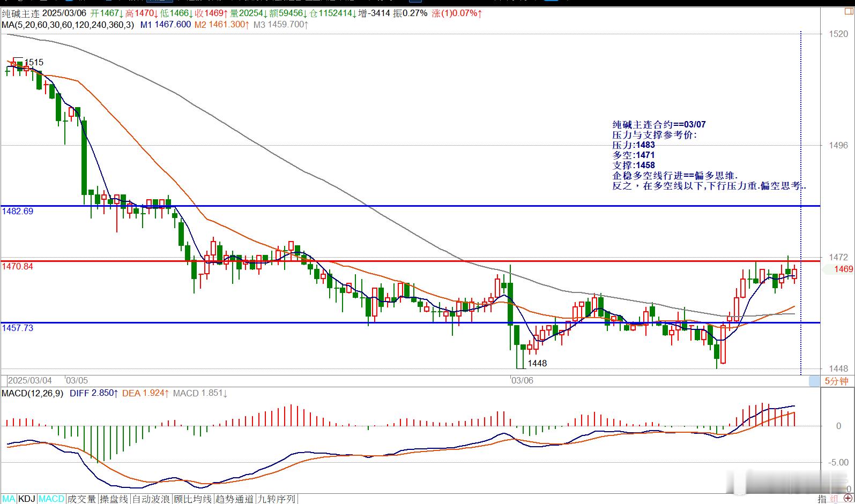Click the 多空:1471 annotation line

[x=634, y=155]
